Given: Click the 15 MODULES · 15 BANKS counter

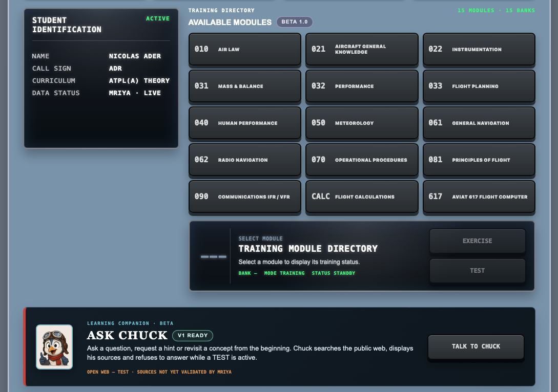Looking at the screenshot, I should click(496, 11).
